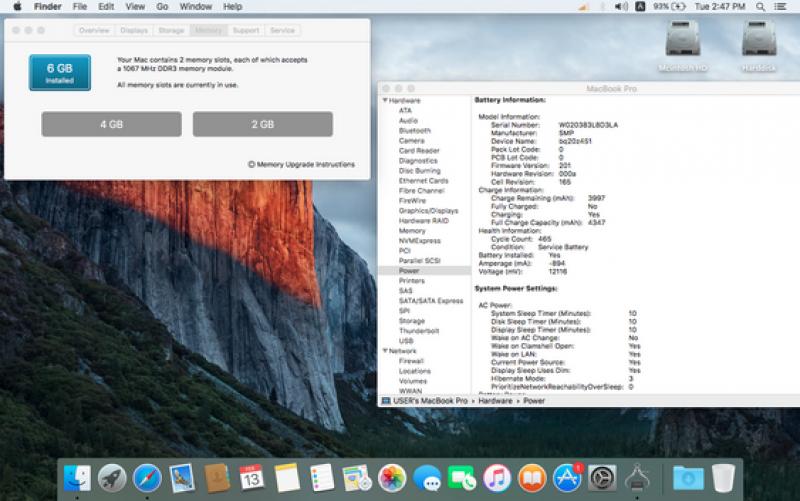Click input source 'A' menu bar icon
Image resolution: width=800 pixels, height=501 pixels.
pyautogui.click(x=640, y=7)
